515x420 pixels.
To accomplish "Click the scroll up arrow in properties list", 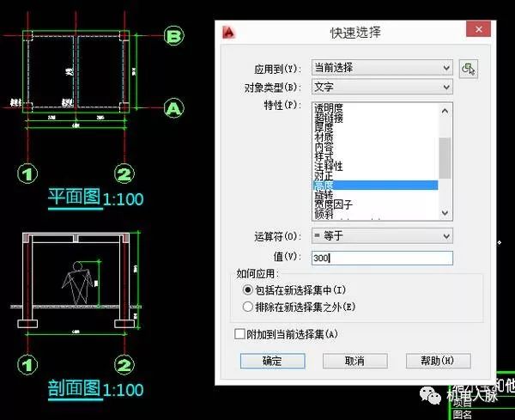I will (445, 109).
